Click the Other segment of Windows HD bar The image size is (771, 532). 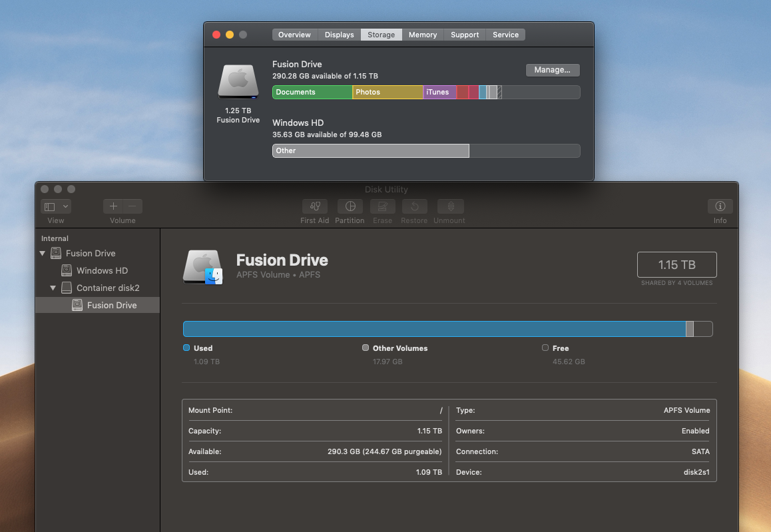(371, 150)
